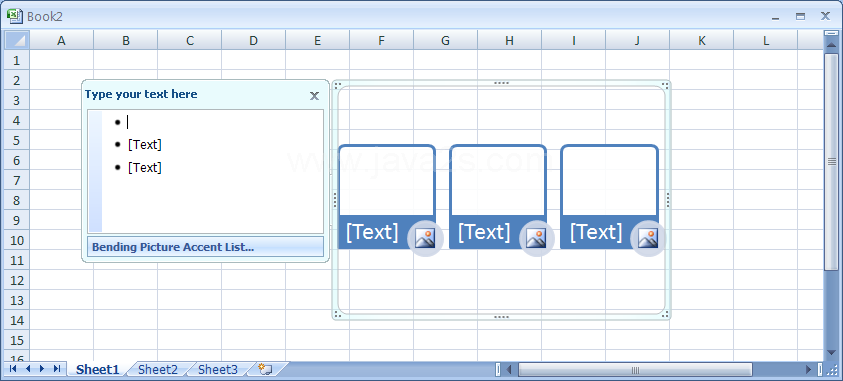Select row 12 header
The width and height of the screenshot is (843, 381).
click(17, 281)
